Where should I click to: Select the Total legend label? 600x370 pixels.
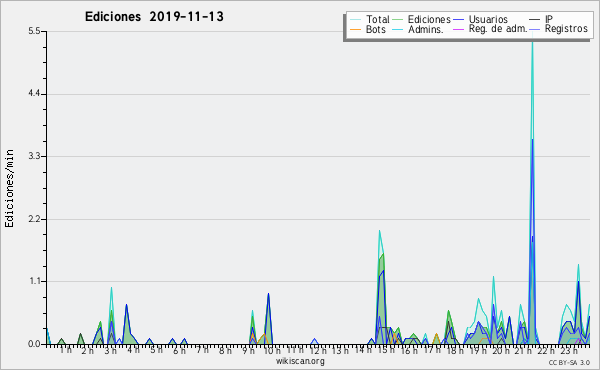[x=378, y=19]
